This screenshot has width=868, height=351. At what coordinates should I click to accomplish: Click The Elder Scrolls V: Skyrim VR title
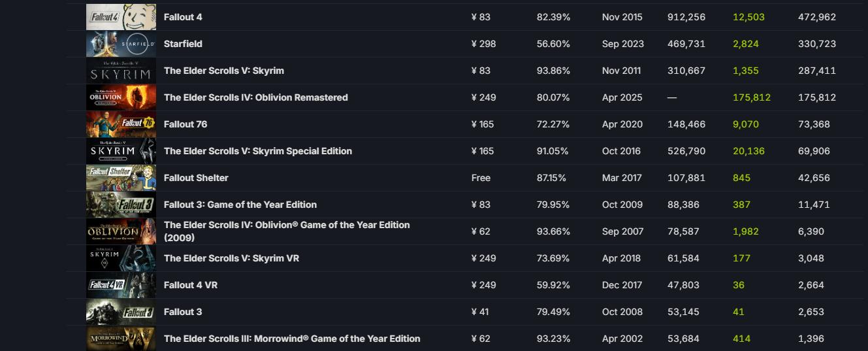coord(231,258)
